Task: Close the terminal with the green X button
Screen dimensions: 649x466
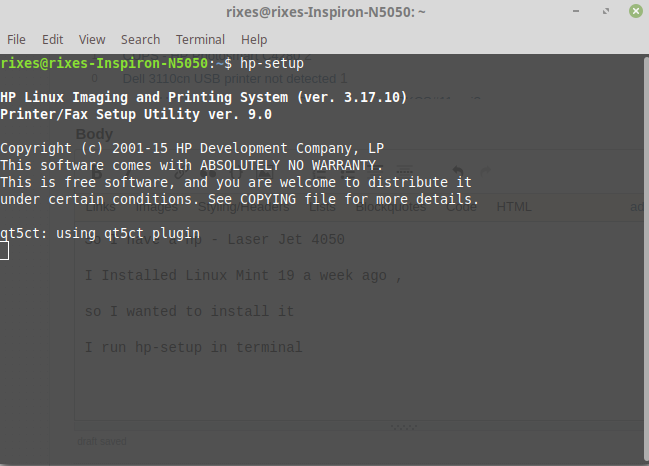Action: (636, 11)
